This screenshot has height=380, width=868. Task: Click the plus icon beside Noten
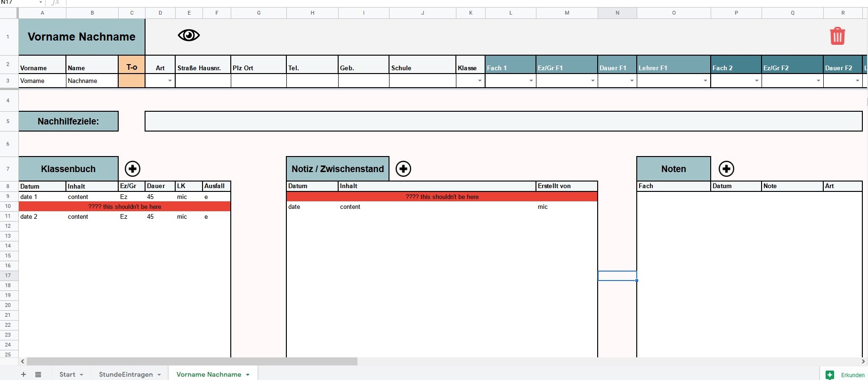[x=726, y=169]
